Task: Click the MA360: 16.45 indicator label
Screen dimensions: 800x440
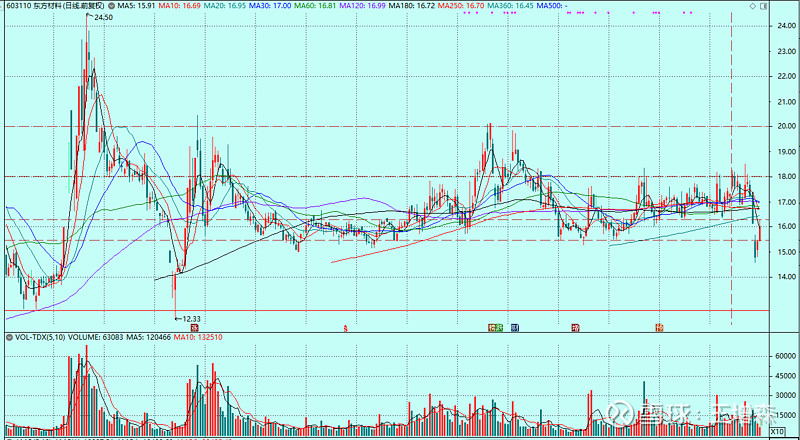Action: tap(508, 5)
